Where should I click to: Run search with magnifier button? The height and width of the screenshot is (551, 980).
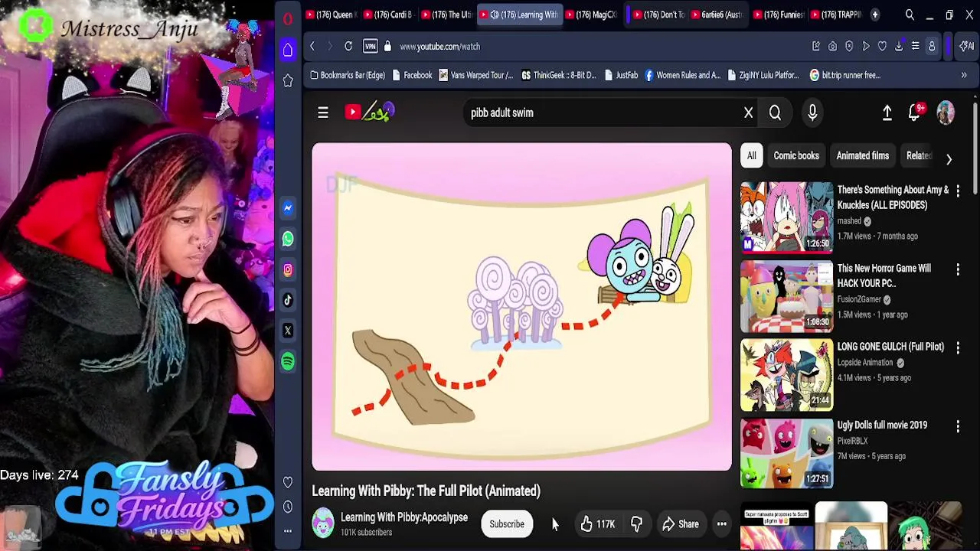(775, 112)
